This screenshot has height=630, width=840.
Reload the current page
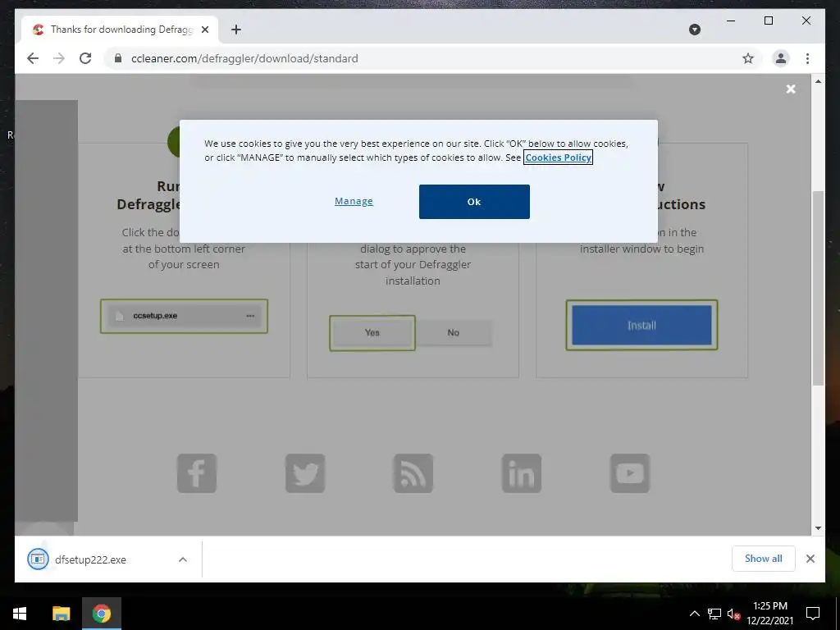[x=85, y=58]
